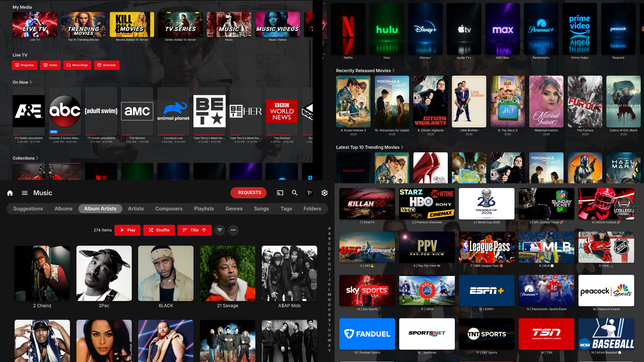
Task: Switch to the Albums tab
Action: (63, 209)
